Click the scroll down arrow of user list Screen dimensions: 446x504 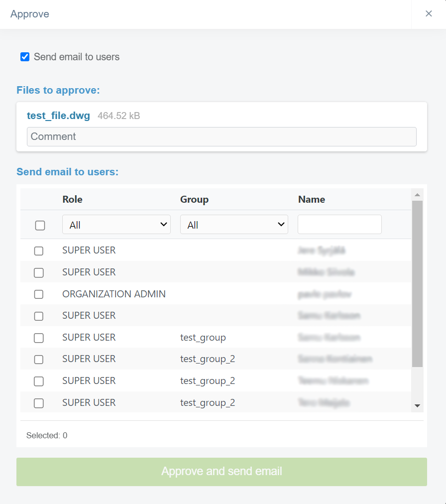(x=418, y=406)
